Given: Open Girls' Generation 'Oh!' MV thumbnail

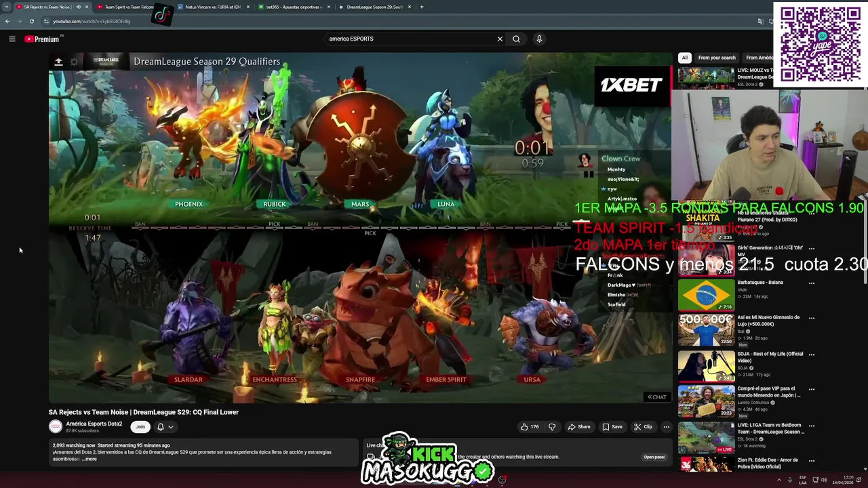Looking at the screenshot, I should 706,259.
